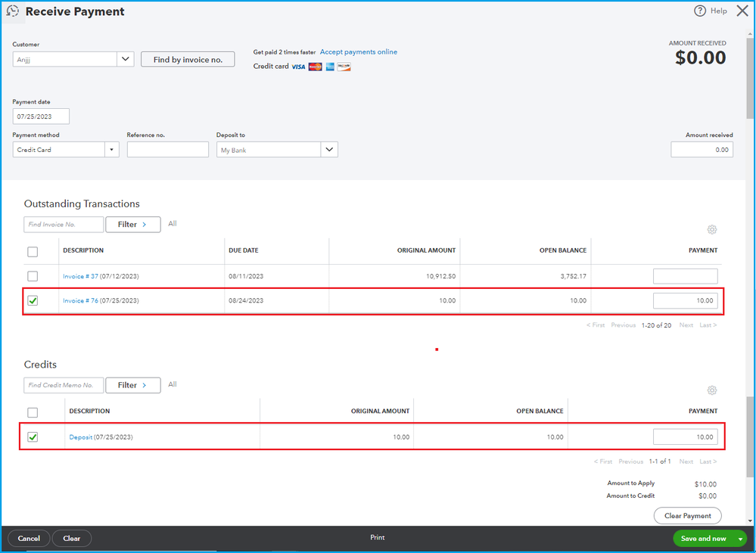Screen dimensions: 756x553
Task: Close the Receive Payment window
Action: pyautogui.click(x=742, y=11)
